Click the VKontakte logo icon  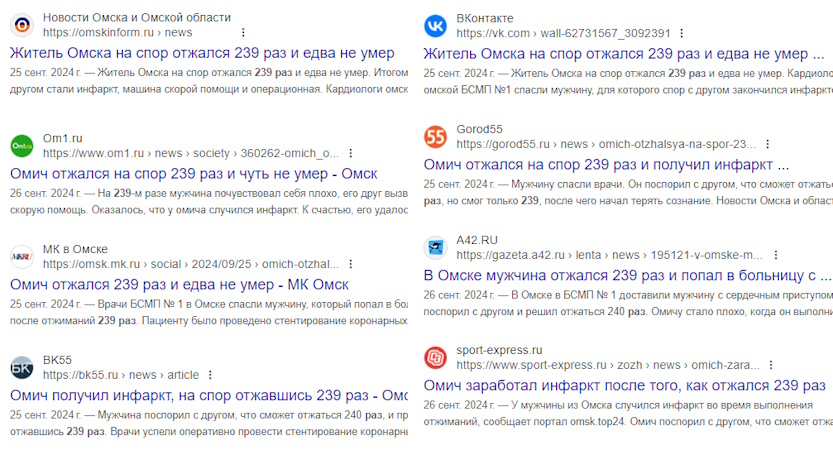(x=436, y=26)
